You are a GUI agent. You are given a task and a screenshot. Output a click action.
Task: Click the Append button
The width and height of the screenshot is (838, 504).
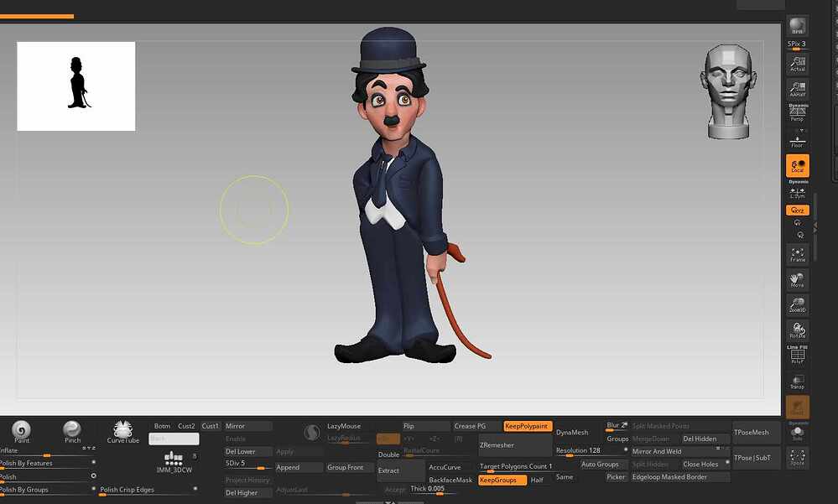click(x=299, y=467)
